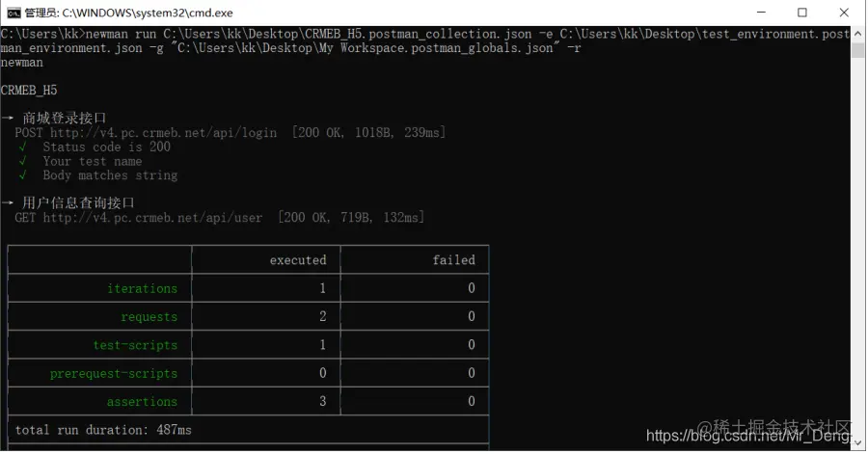
Task: Click the 'test-scripts' row label
Action: [x=135, y=345]
